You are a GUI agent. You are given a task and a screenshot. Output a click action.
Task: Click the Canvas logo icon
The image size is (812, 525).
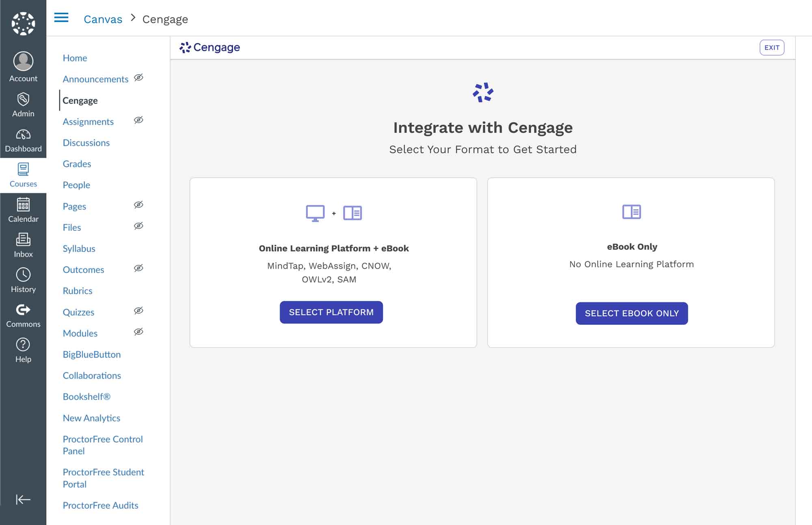(23, 23)
